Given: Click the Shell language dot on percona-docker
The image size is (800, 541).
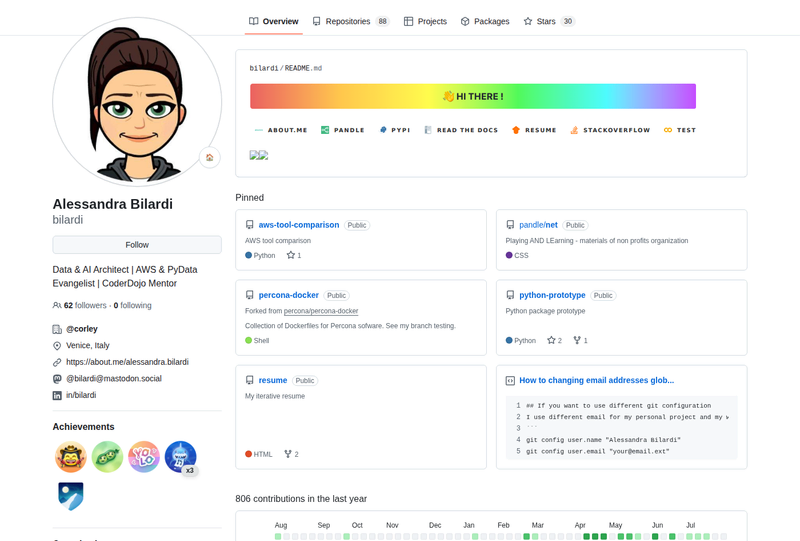Looking at the screenshot, I should [x=248, y=340].
